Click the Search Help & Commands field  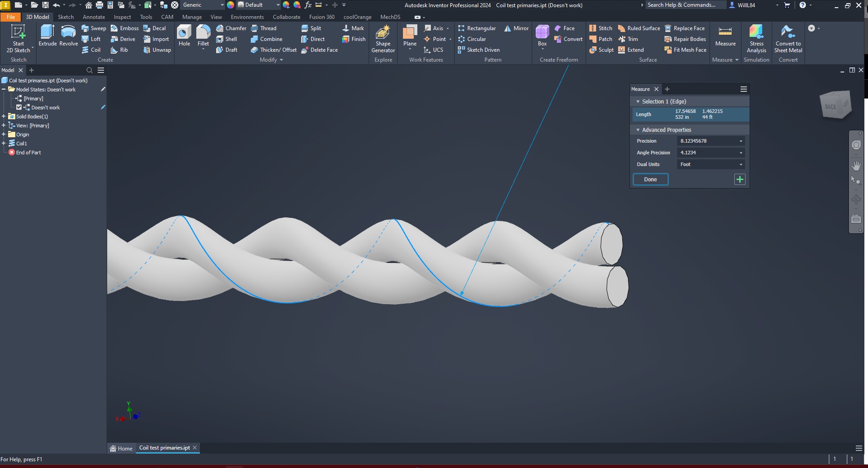click(685, 5)
